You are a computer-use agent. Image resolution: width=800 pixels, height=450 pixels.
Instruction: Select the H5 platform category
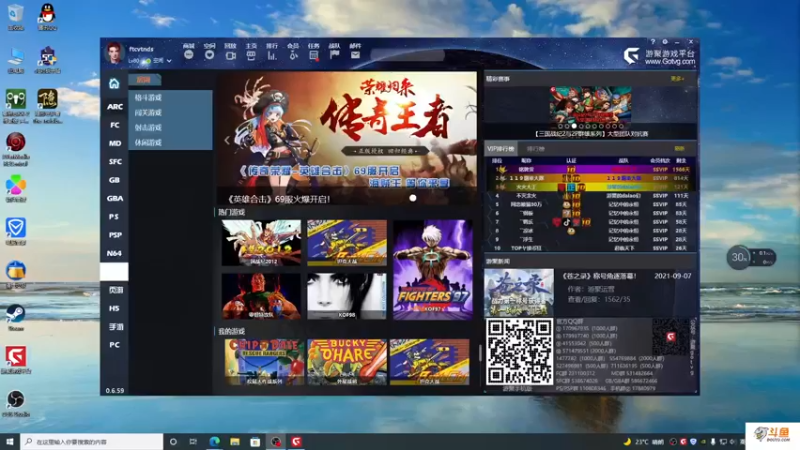[x=115, y=308]
